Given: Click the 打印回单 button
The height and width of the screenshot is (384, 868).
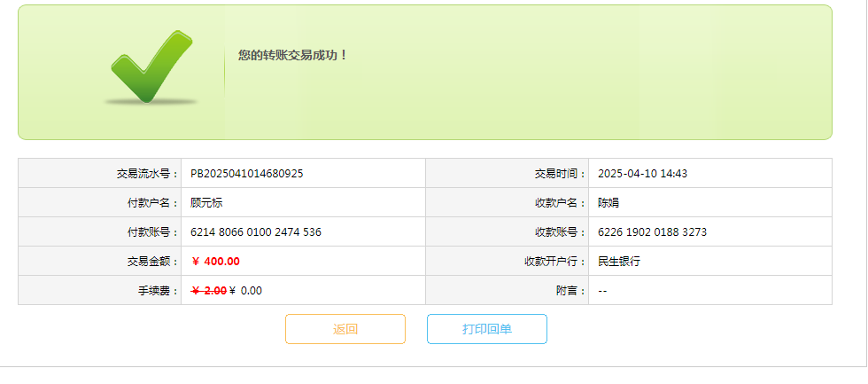Looking at the screenshot, I should tap(487, 329).
